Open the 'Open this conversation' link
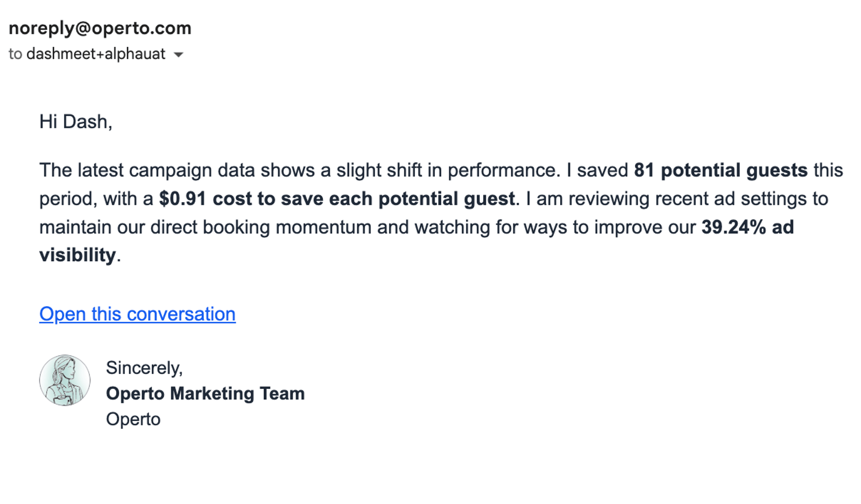 [137, 314]
